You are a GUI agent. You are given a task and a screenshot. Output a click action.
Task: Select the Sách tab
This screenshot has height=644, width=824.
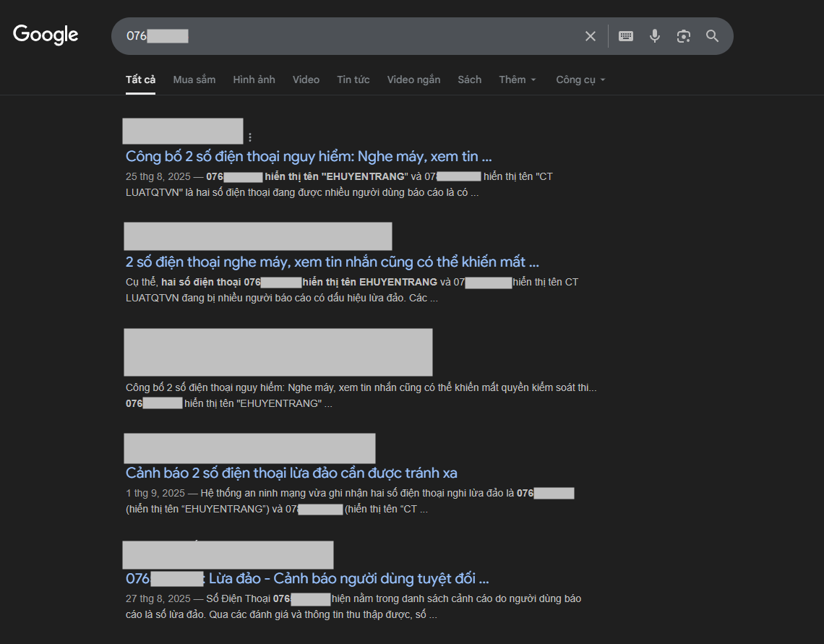pyautogui.click(x=469, y=80)
